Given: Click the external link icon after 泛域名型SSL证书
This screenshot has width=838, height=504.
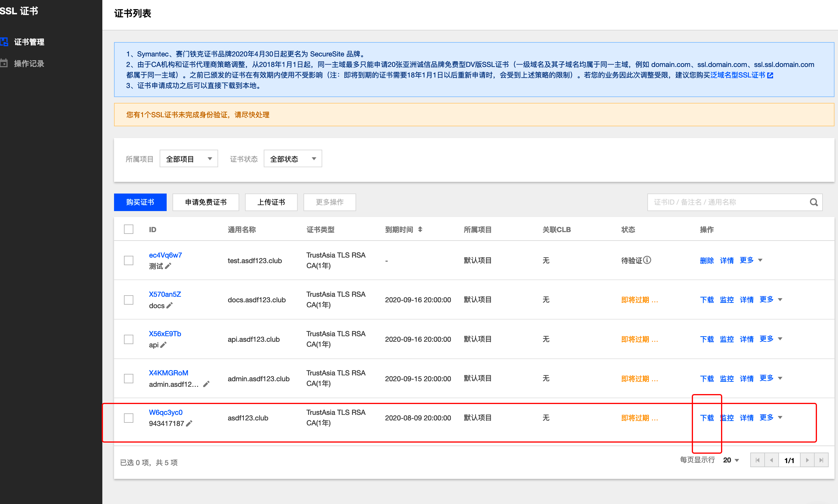Looking at the screenshot, I should click(770, 75).
